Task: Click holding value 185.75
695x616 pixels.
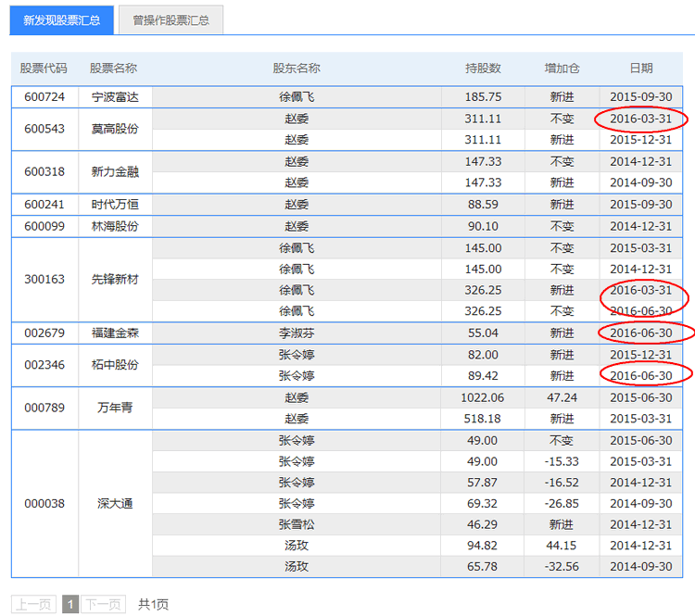Action: click(483, 97)
